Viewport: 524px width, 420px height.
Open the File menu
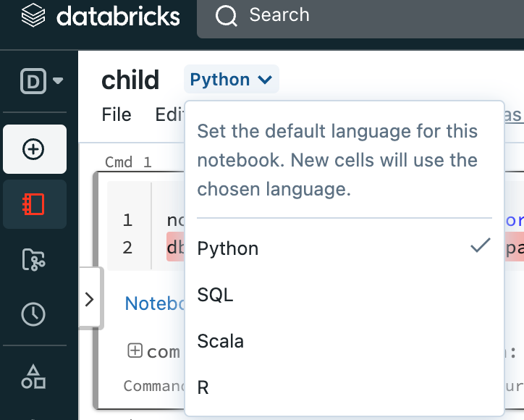pyautogui.click(x=117, y=114)
